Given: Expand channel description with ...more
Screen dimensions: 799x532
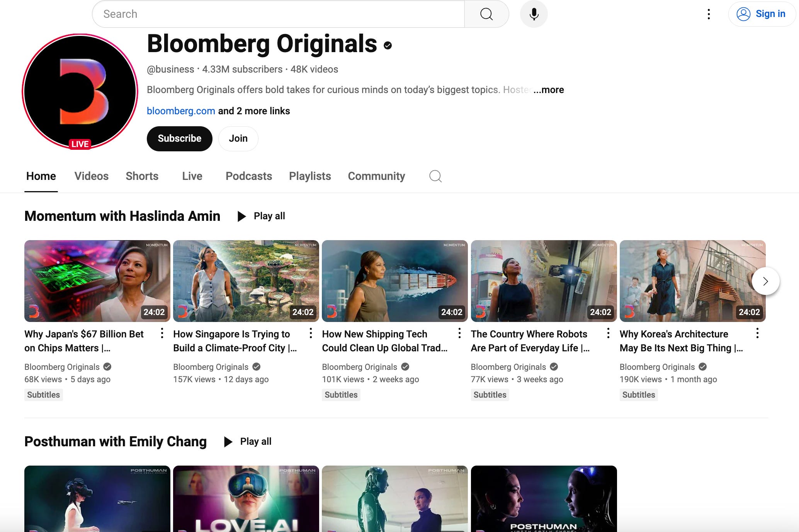Looking at the screenshot, I should coord(549,90).
